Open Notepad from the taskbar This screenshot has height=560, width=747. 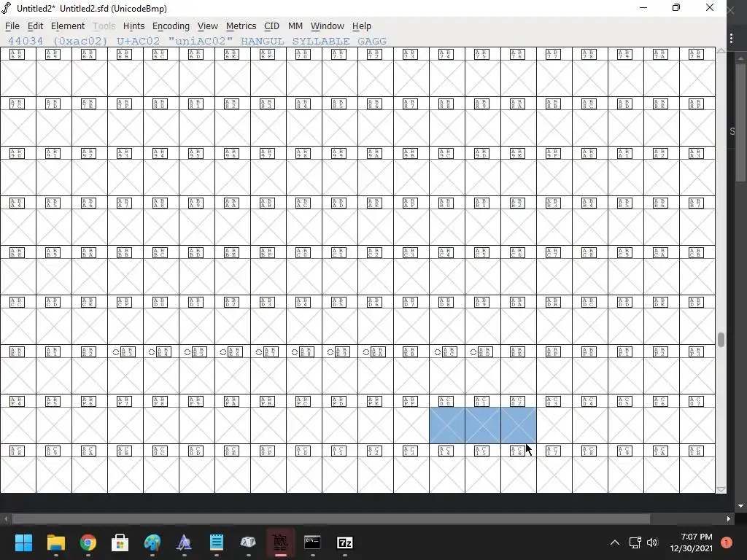point(216,542)
